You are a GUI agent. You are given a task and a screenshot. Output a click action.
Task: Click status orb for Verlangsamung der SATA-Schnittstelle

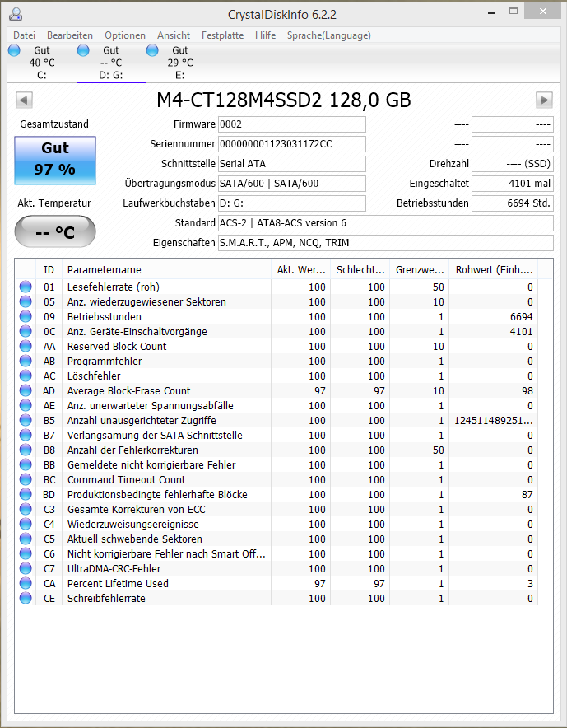point(26,436)
